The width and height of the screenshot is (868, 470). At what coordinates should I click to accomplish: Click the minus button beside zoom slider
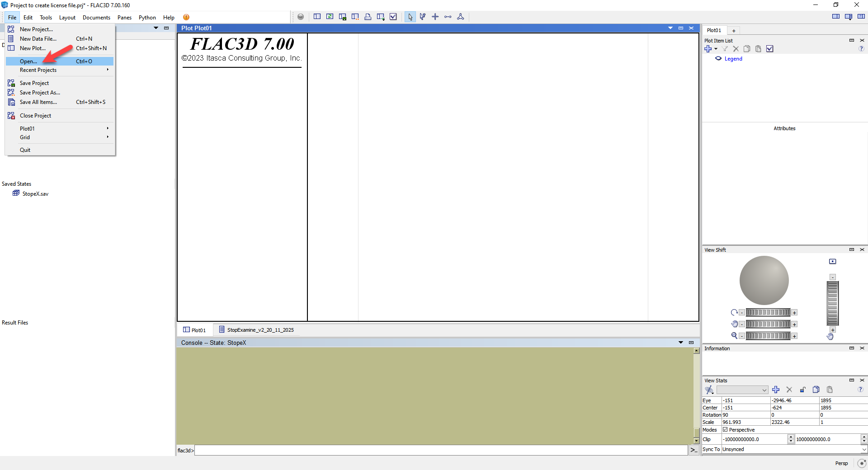coord(742,336)
